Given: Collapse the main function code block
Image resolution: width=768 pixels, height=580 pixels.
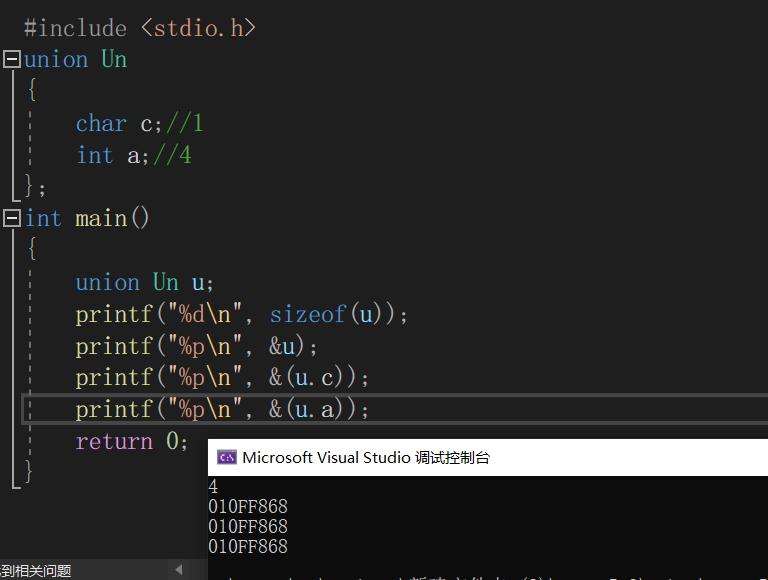Looking at the screenshot, I should click(12, 218).
